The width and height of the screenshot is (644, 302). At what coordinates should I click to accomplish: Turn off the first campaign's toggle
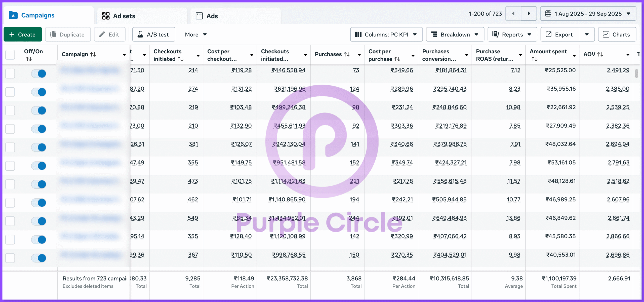coord(39,73)
